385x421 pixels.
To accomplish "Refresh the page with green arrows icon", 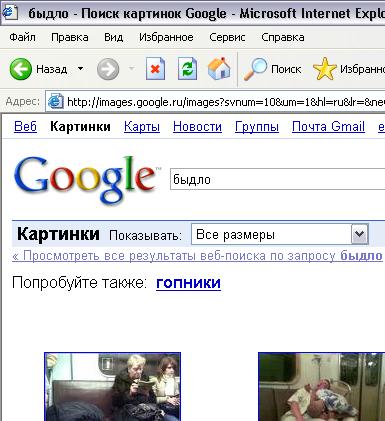I will pyautogui.click(x=187, y=69).
